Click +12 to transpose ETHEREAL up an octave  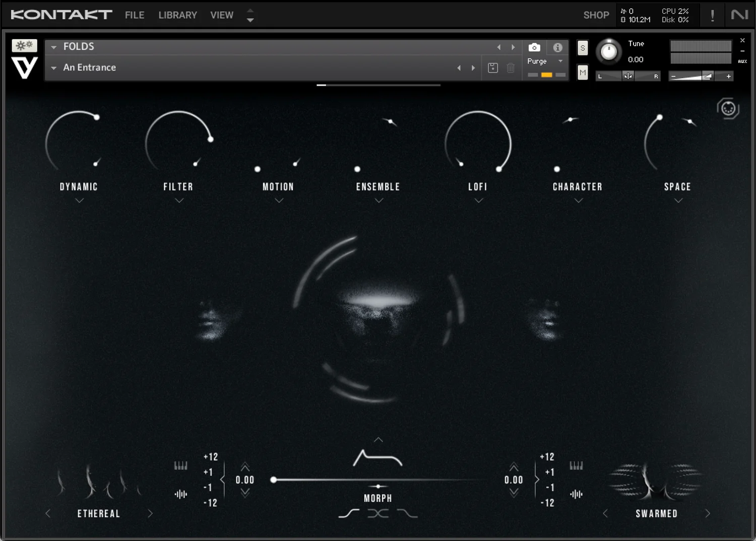coord(210,456)
